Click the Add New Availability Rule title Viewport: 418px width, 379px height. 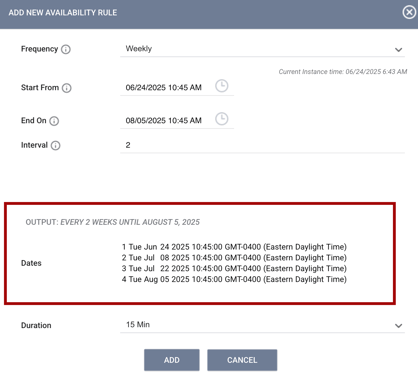(63, 13)
